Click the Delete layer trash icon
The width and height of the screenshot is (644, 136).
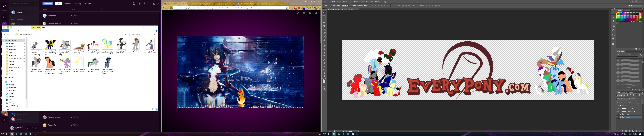(x=639, y=131)
